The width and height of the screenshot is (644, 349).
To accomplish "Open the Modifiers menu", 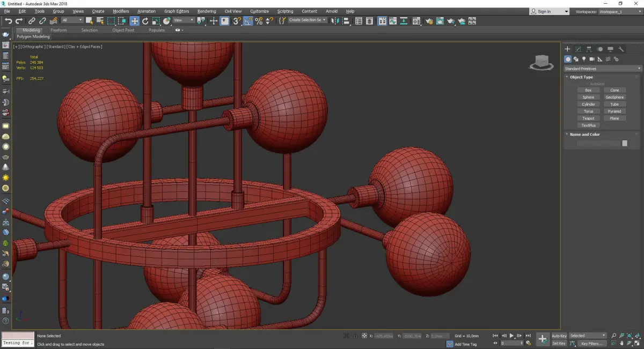I will tap(121, 11).
